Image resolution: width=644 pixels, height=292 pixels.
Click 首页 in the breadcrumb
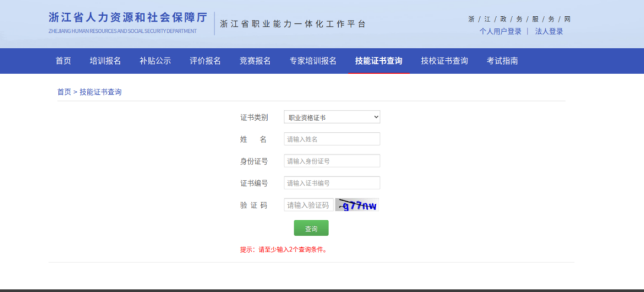64,92
